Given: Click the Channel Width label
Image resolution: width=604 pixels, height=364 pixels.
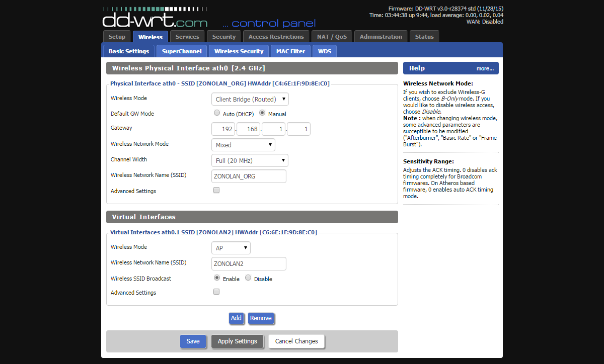Looking at the screenshot, I should click(129, 159).
